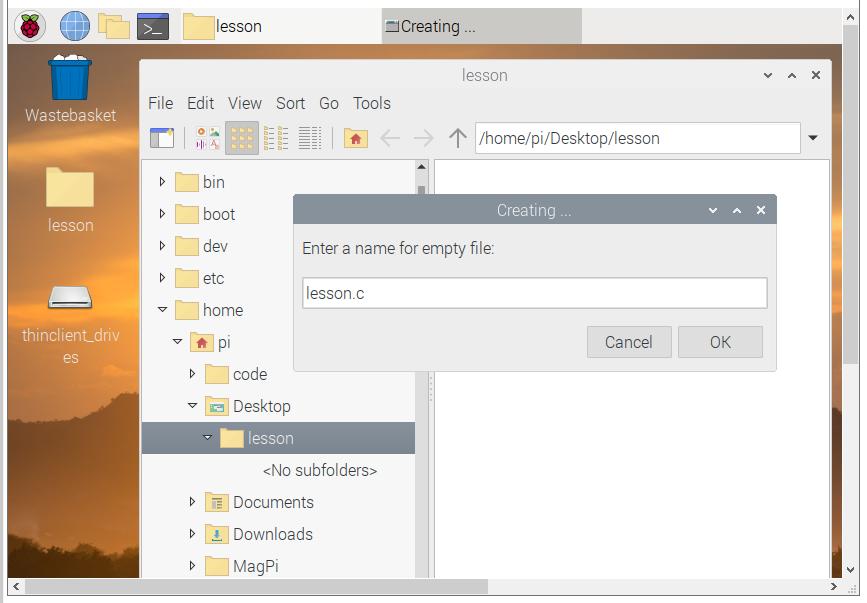867x603 pixels.
Task: Click the path bar showing /home/pi/Desktop/lesson
Action: coord(638,138)
